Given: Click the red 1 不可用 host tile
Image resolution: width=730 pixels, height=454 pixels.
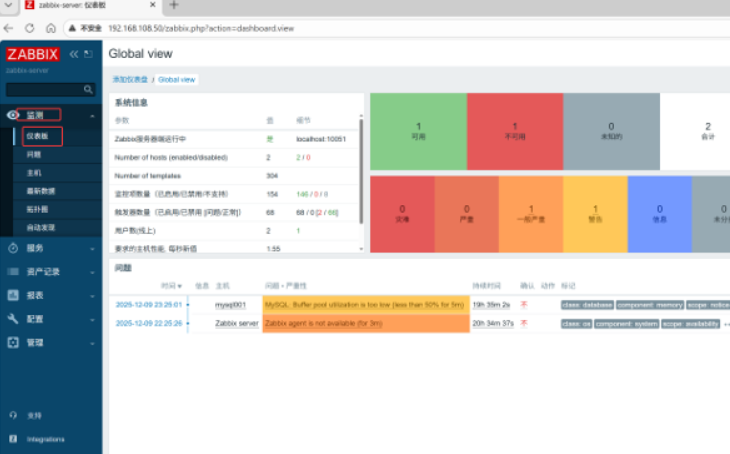Looking at the screenshot, I should pos(515,131).
